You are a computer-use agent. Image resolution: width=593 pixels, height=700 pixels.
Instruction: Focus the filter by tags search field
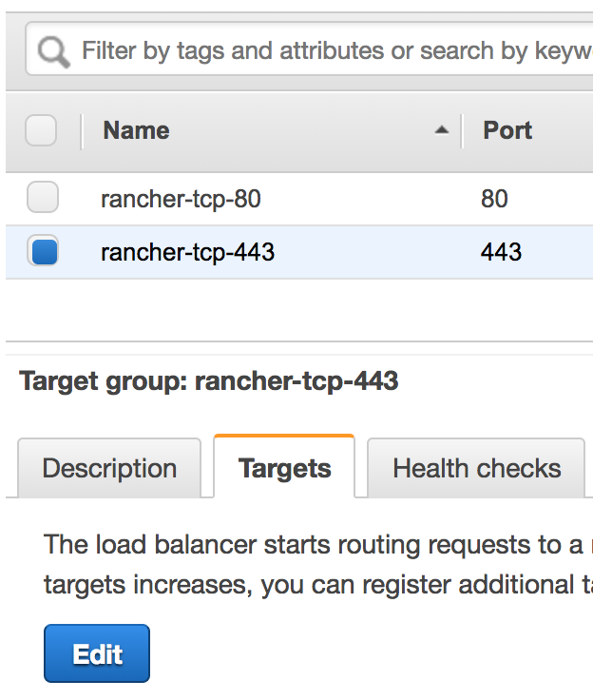pyautogui.click(x=333, y=50)
